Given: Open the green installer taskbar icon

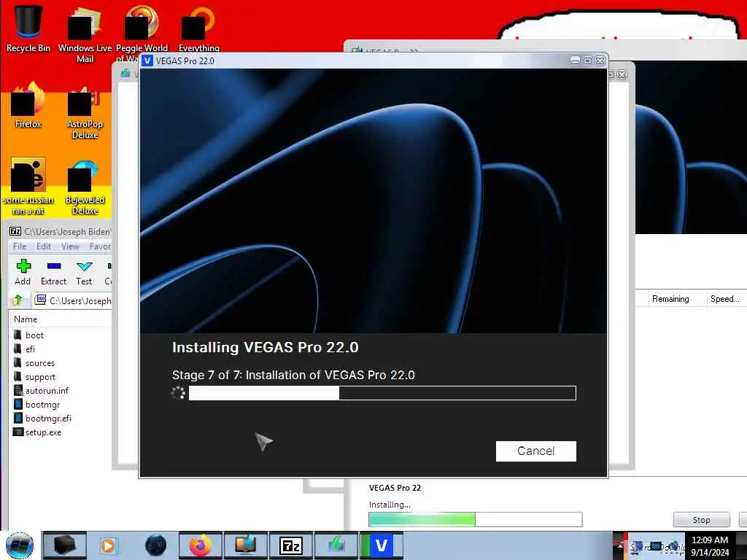Looking at the screenshot, I should 336,545.
